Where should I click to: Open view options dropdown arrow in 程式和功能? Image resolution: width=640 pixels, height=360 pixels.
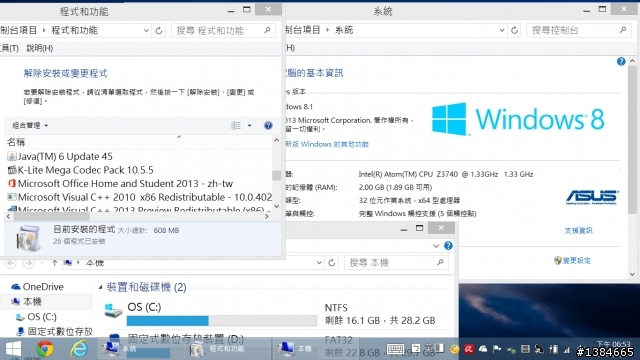[x=249, y=125]
